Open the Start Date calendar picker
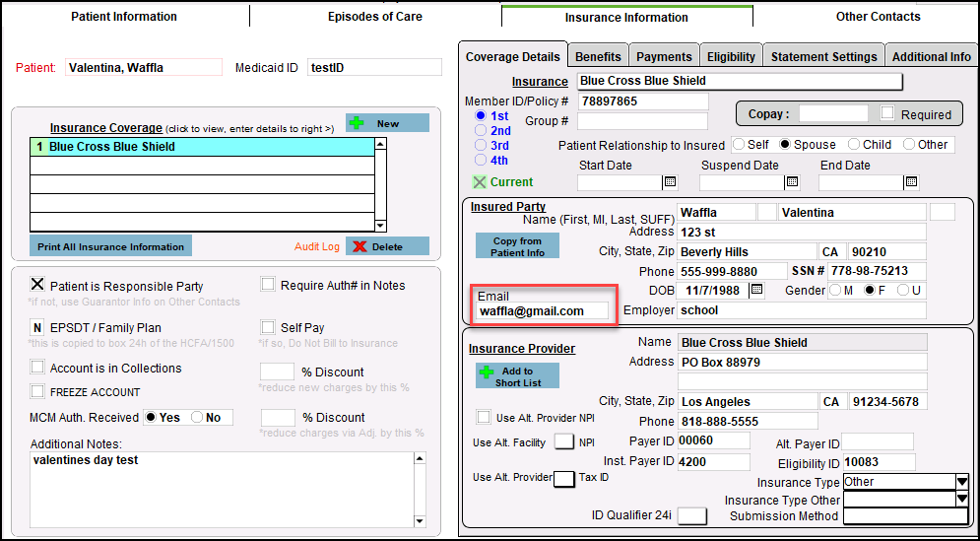The width and height of the screenshot is (980, 541). pyautogui.click(x=670, y=182)
